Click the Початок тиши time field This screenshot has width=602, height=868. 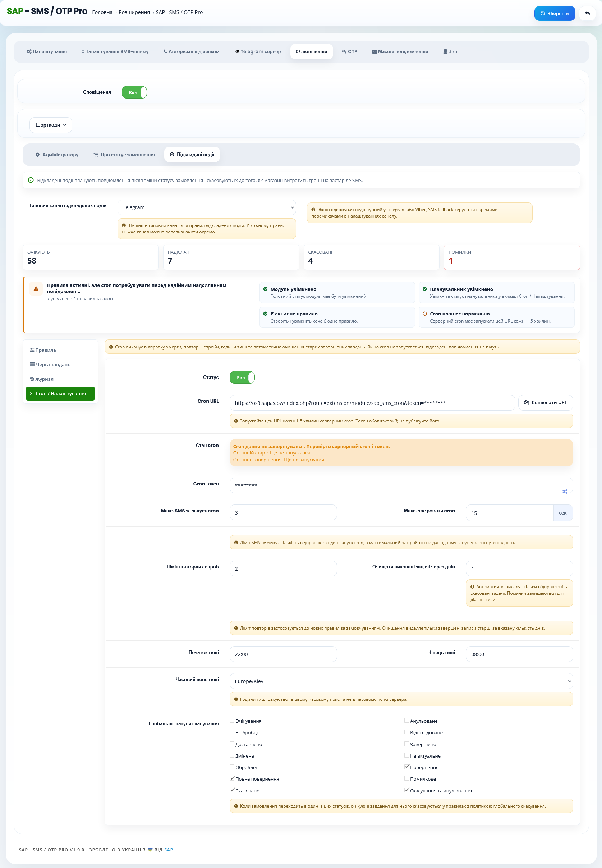283,654
